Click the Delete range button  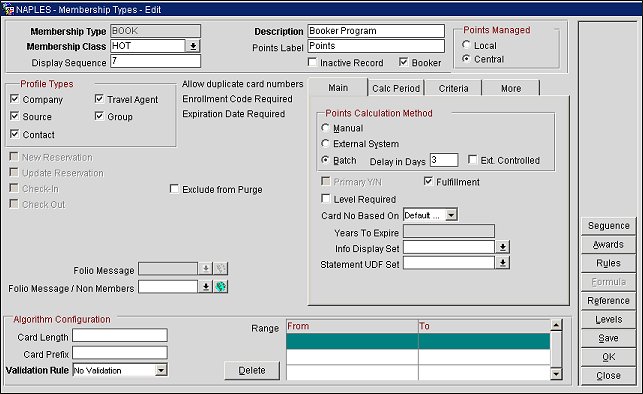[252, 370]
